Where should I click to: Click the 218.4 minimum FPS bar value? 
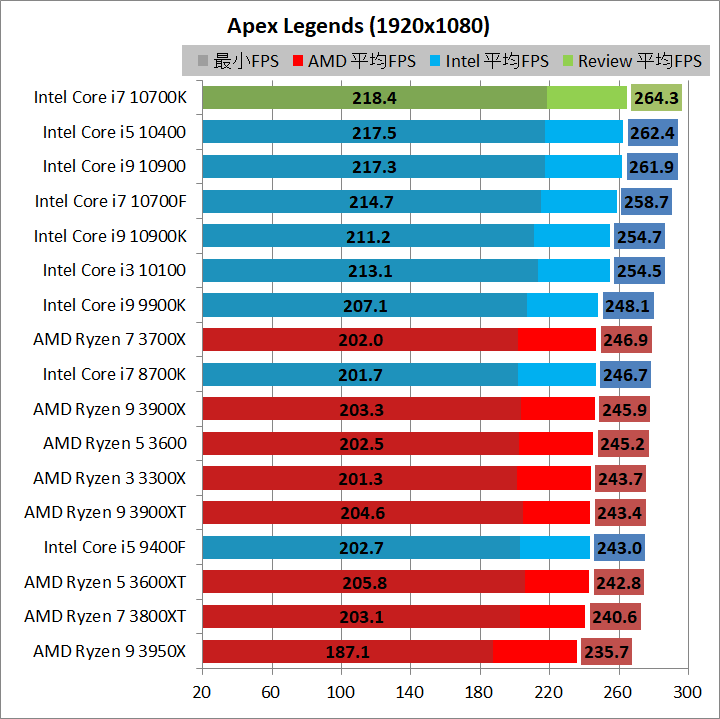374,98
